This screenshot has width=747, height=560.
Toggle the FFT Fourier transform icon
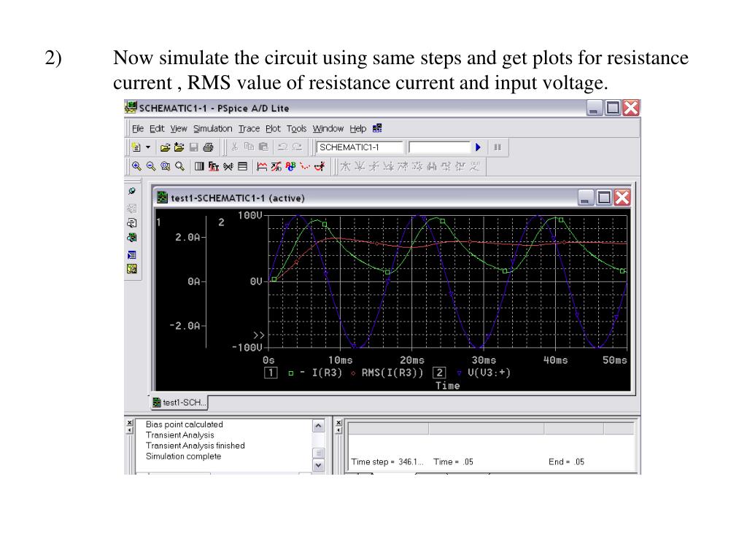(214, 166)
